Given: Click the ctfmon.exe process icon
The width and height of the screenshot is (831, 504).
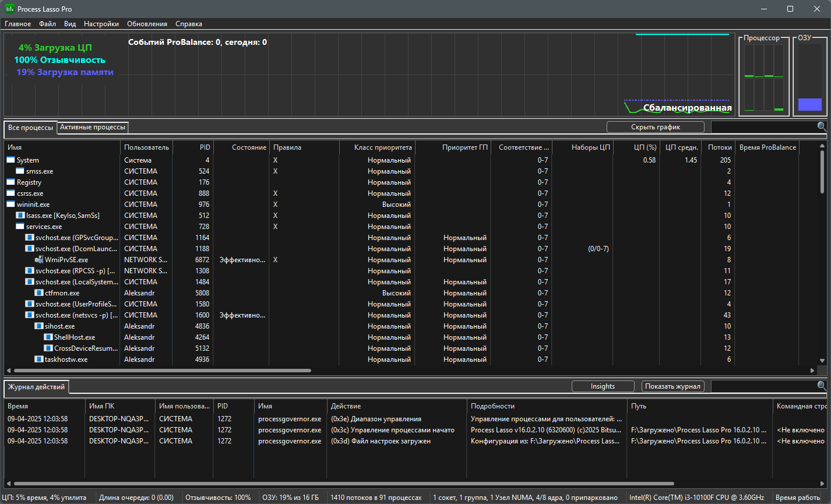Looking at the screenshot, I should [38, 293].
